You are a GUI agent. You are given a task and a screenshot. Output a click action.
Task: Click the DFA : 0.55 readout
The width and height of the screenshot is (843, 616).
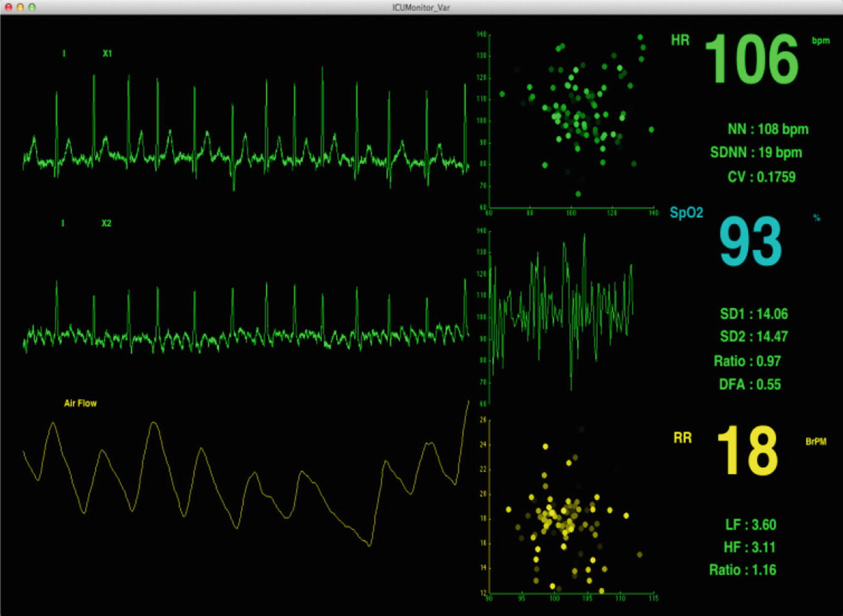750,384
